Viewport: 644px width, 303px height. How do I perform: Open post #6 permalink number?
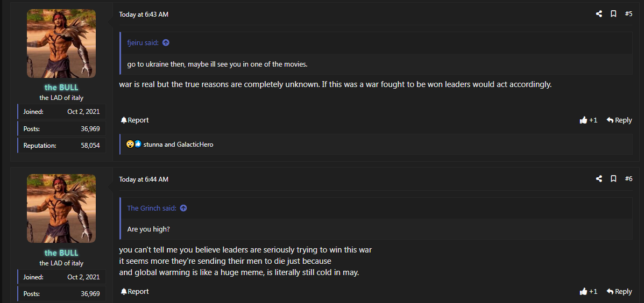[628, 179]
